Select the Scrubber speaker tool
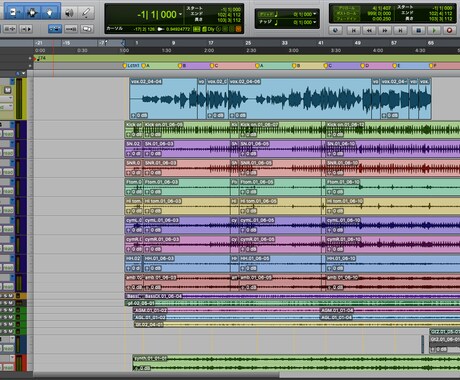The image size is (460, 380). (x=69, y=13)
